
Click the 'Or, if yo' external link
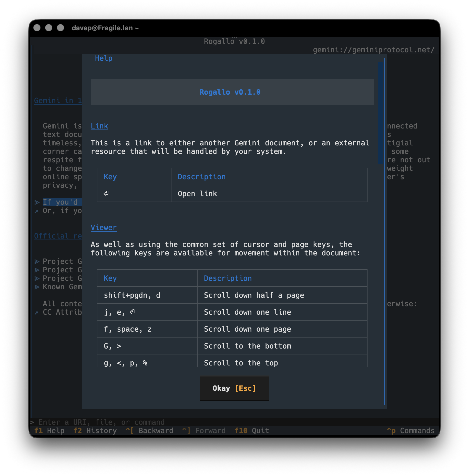click(62, 211)
